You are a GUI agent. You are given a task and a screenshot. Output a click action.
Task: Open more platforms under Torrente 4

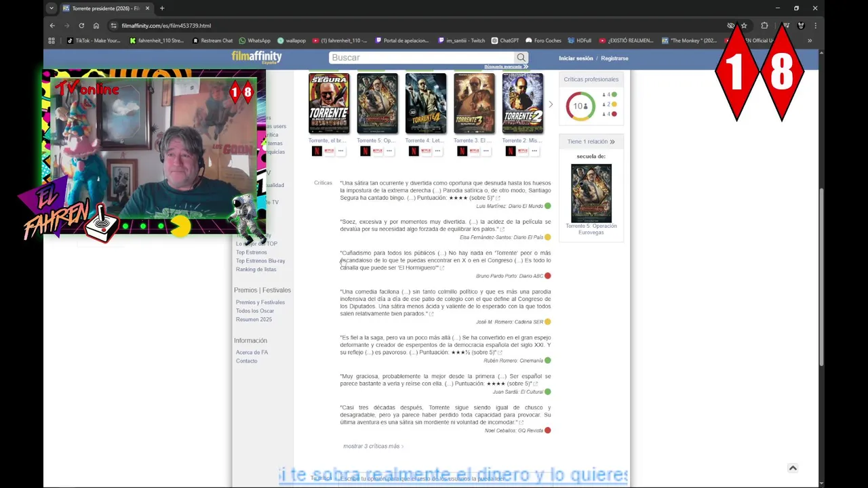click(x=437, y=151)
